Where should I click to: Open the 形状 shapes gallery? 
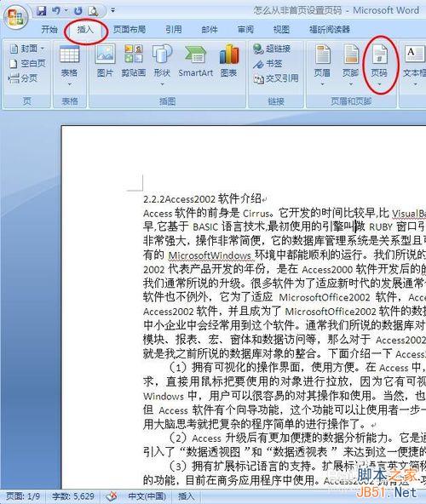pyautogui.click(x=162, y=66)
